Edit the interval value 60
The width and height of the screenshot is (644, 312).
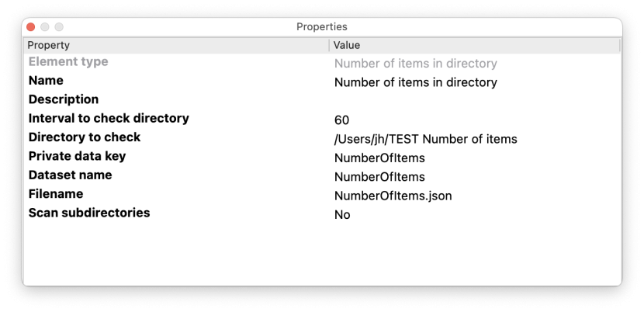(x=341, y=120)
